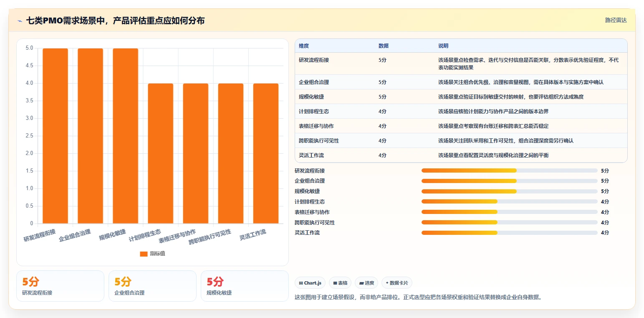Select the 表格 tag button
644x318 pixels.
(340, 283)
